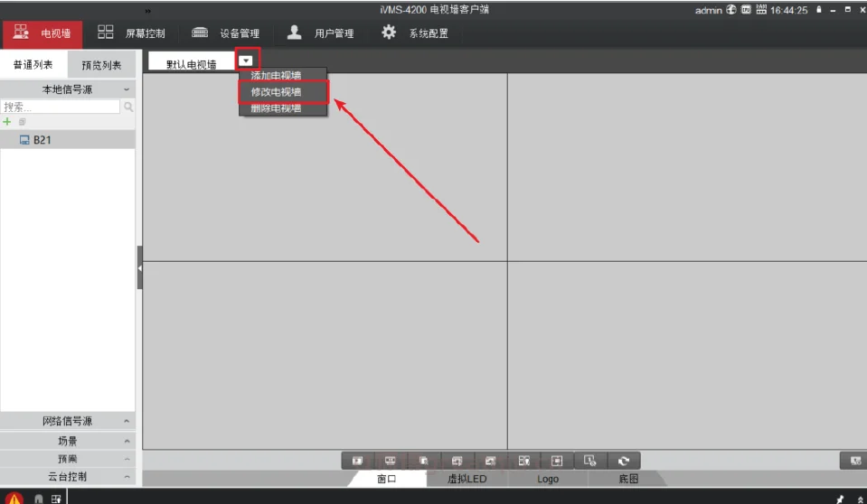867x504 pixels.
Task: Expand the 云台控制 PTZ panel
Action: click(68, 476)
